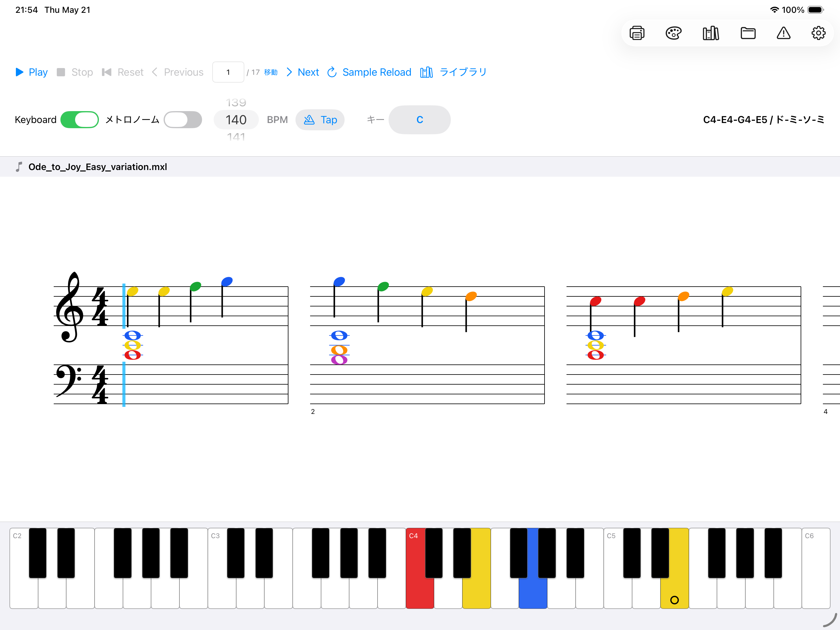Click the 21:54 clock in status bar
Viewport: 840px width, 630px height.
(27, 10)
